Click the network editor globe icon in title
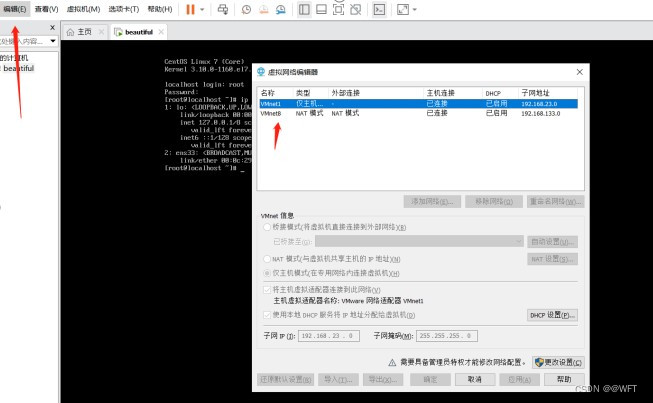Image resolution: width=653 pixels, height=403 pixels. coord(261,72)
